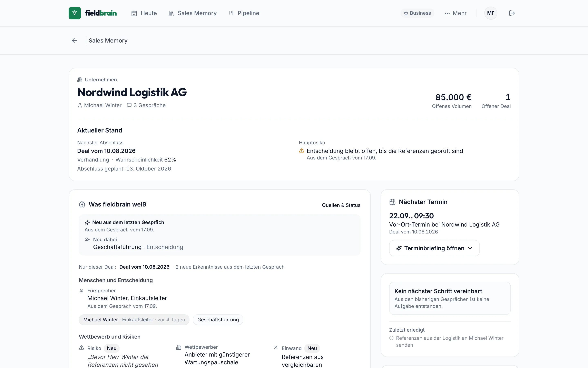Go to the Pipeline tab

[244, 13]
